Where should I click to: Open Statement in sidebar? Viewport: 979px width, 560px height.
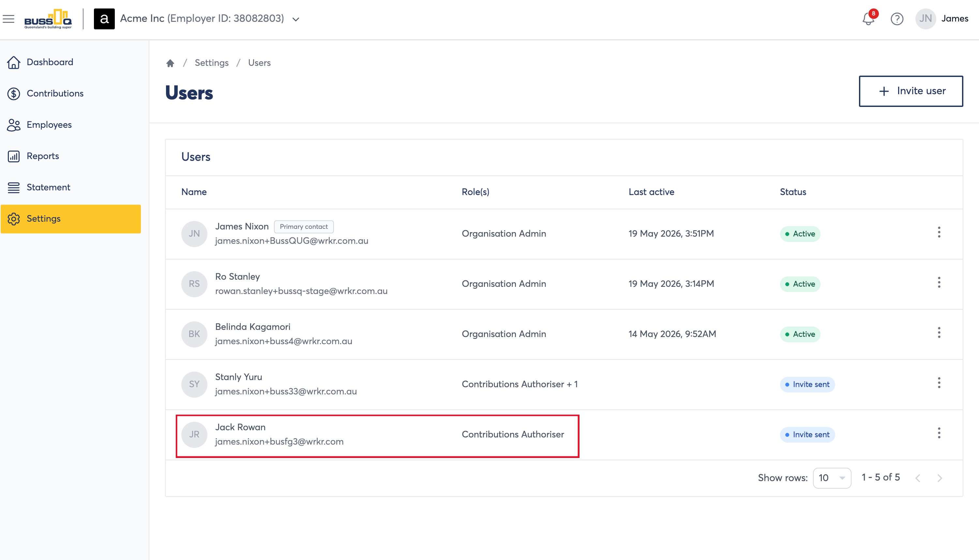[71, 187]
